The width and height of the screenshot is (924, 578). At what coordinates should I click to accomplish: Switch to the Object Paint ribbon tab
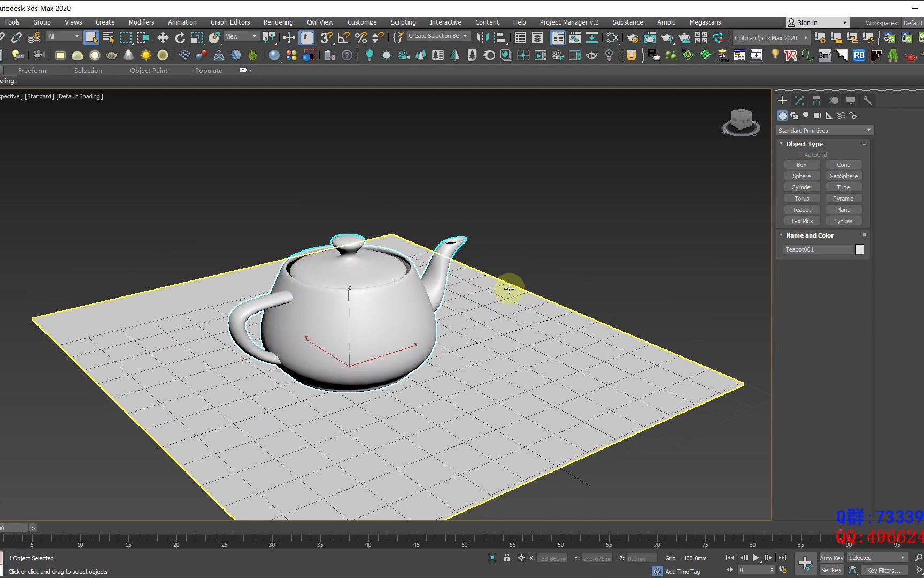tap(148, 71)
